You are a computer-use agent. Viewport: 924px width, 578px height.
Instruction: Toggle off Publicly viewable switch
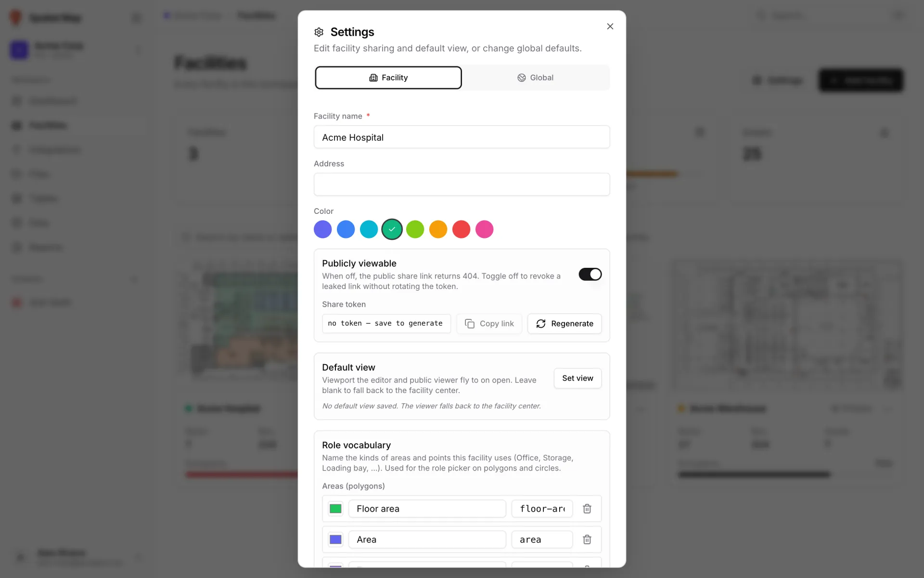[x=590, y=274]
